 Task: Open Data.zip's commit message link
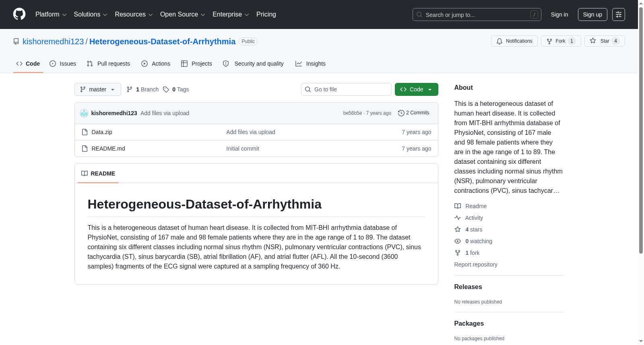pyautogui.click(x=251, y=132)
